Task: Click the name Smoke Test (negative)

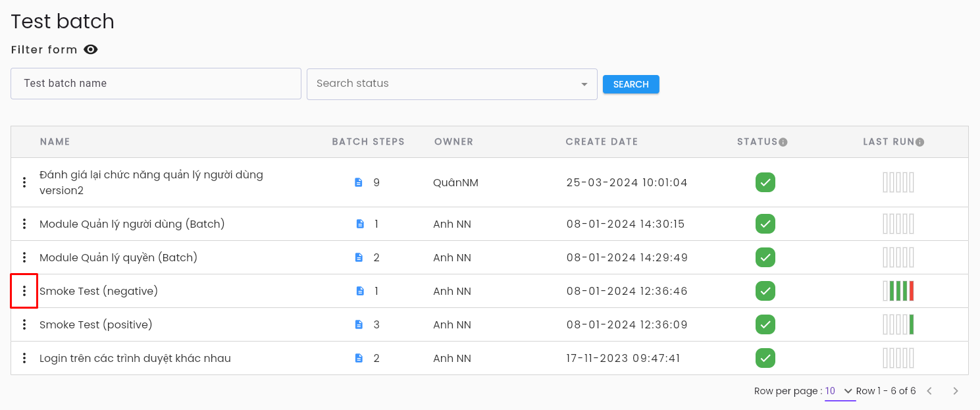Action: 99,291
